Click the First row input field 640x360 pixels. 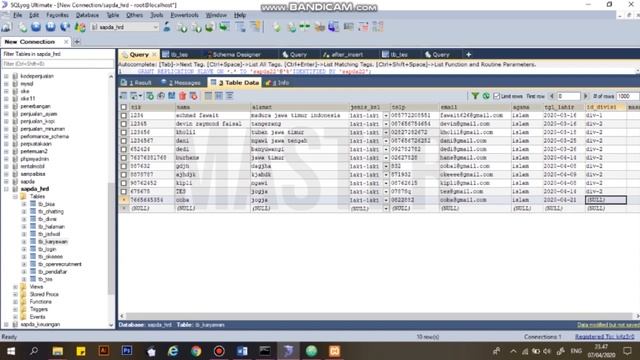coord(569,96)
